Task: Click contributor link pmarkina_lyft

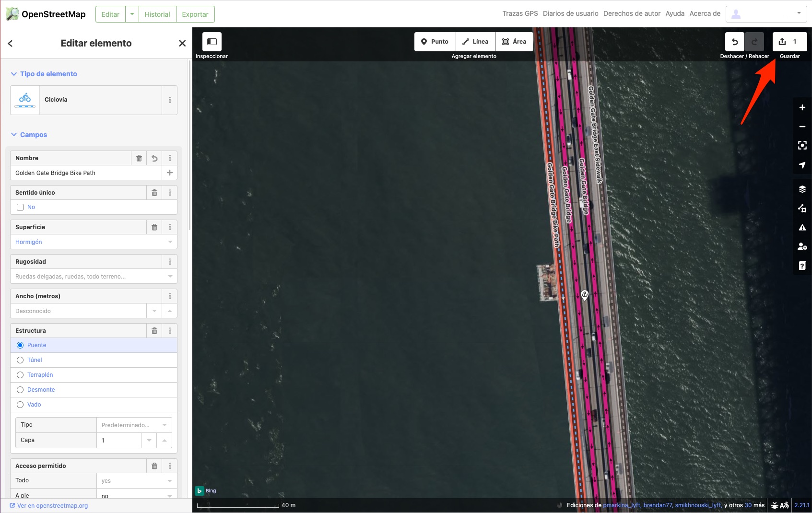Action: pos(622,505)
